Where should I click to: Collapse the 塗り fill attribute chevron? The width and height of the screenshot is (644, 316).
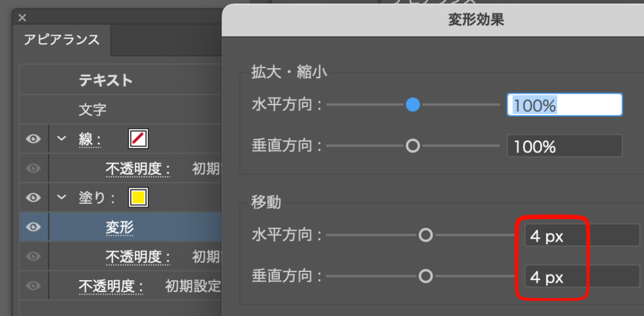pos(62,198)
